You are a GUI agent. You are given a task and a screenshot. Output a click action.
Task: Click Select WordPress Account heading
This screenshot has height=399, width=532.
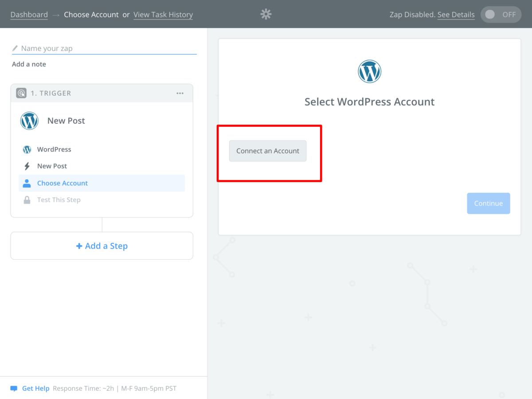(369, 102)
